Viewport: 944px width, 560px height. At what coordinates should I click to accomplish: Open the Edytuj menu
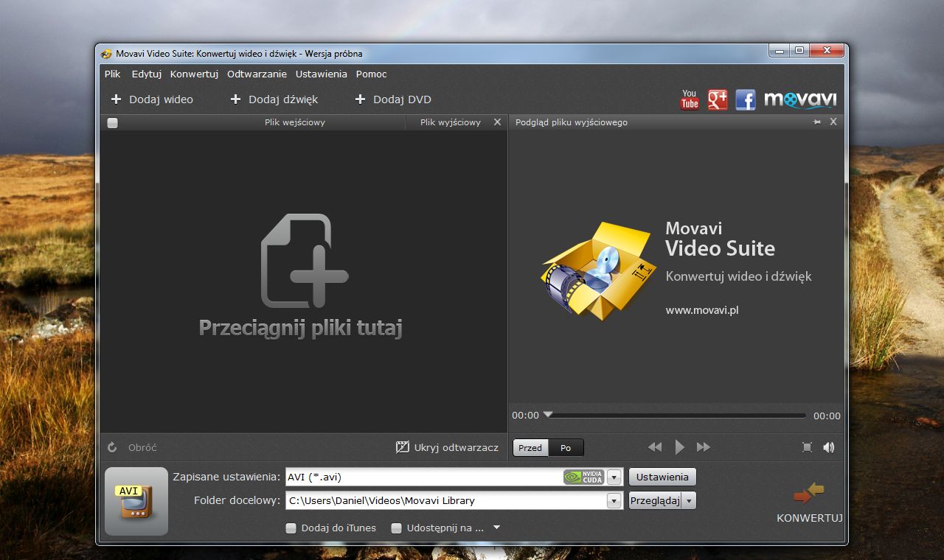click(147, 74)
